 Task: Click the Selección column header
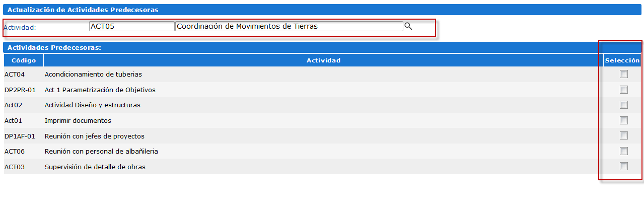pyautogui.click(x=622, y=60)
